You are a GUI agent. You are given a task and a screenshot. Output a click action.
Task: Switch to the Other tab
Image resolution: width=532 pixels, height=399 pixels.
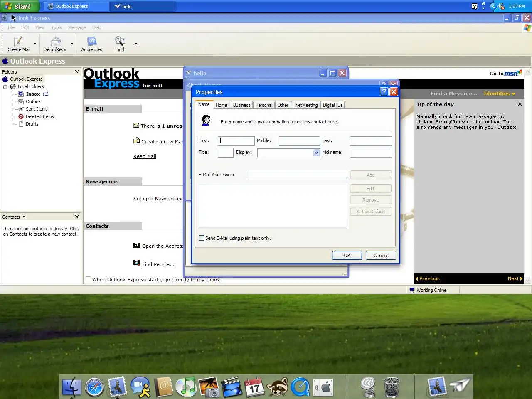[x=283, y=105]
